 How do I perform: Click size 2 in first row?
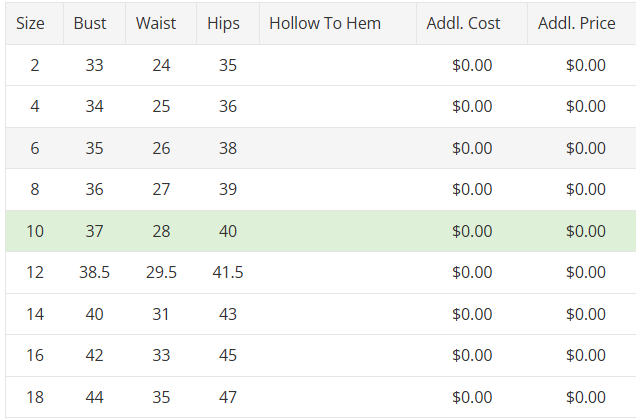pyautogui.click(x=35, y=66)
